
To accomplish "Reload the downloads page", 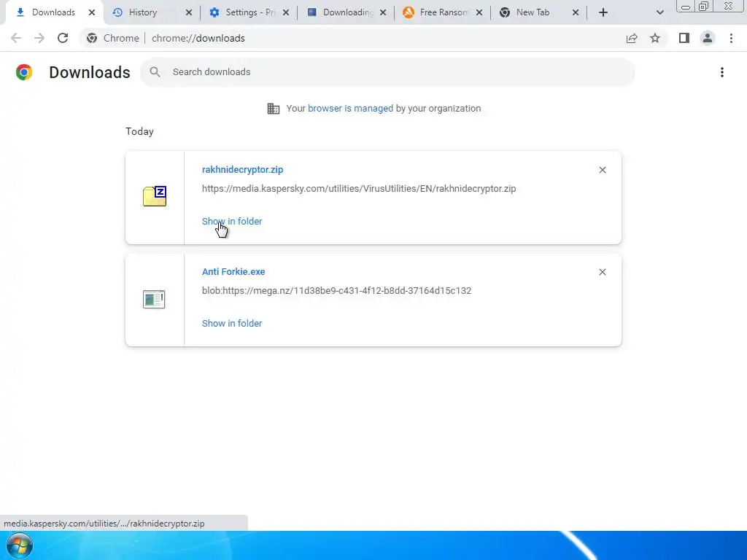I will [63, 38].
